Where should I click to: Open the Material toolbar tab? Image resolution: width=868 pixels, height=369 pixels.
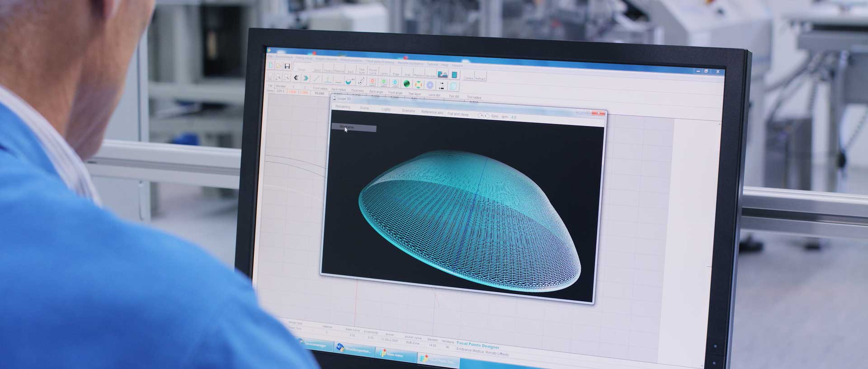click(340, 71)
